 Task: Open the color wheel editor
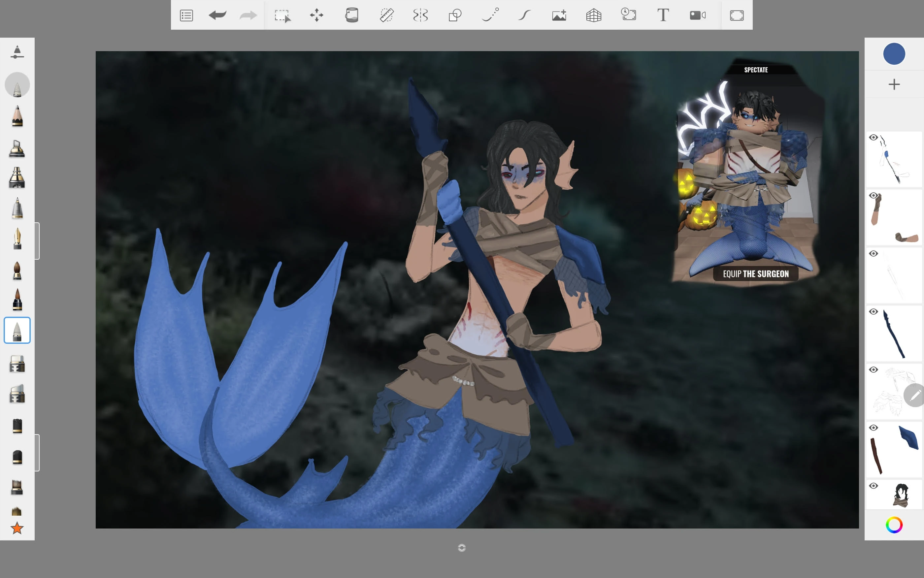[x=894, y=525]
